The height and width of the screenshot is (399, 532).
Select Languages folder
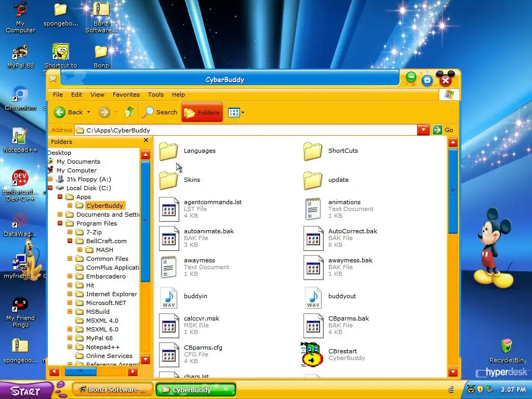tap(187, 151)
